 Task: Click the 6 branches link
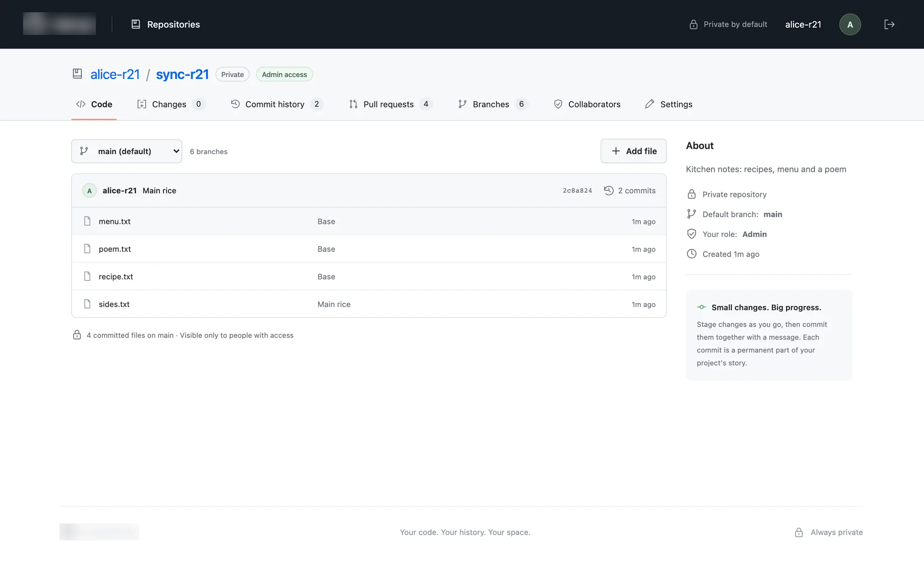[x=209, y=152]
